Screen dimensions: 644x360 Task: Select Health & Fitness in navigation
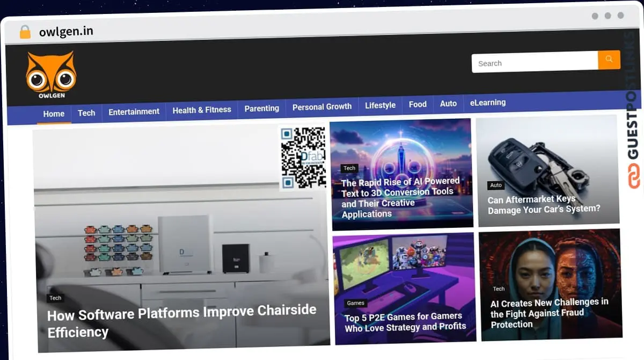(202, 110)
